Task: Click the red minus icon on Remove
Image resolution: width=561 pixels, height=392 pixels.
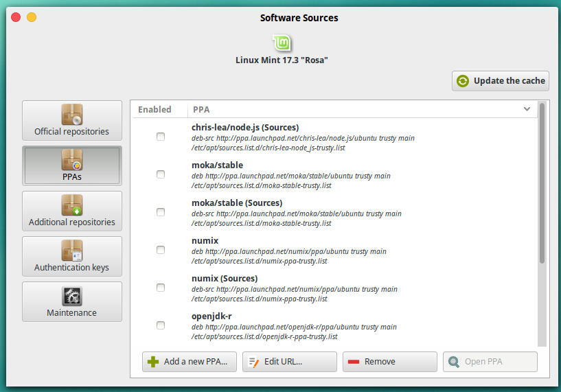Action: coord(354,362)
